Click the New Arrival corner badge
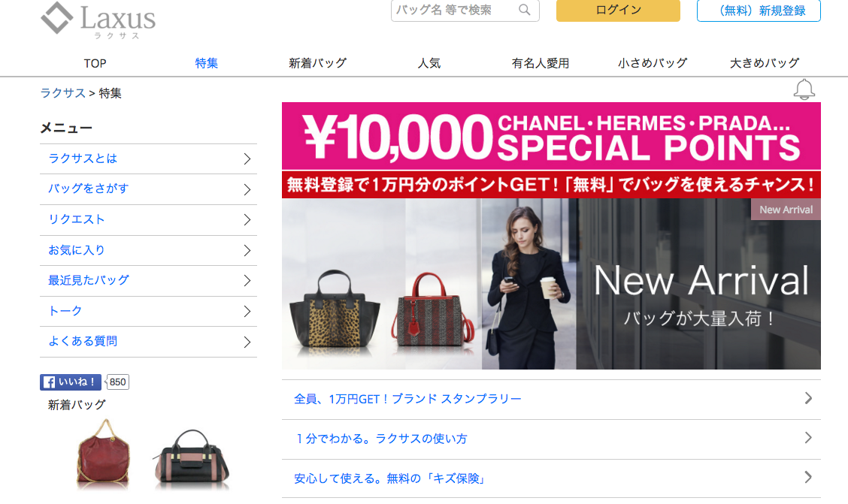This screenshot has height=504, width=848. tap(786, 210)
